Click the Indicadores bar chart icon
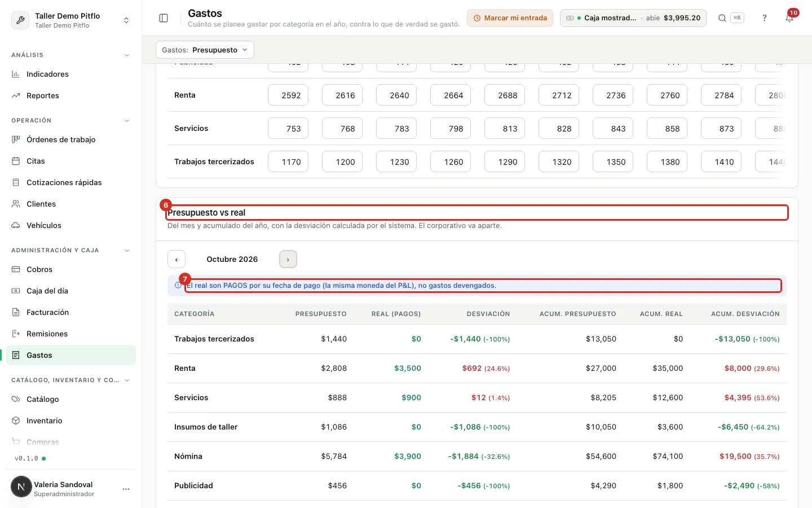The width and height of the screenshot is (812, 508). (16, 74)
